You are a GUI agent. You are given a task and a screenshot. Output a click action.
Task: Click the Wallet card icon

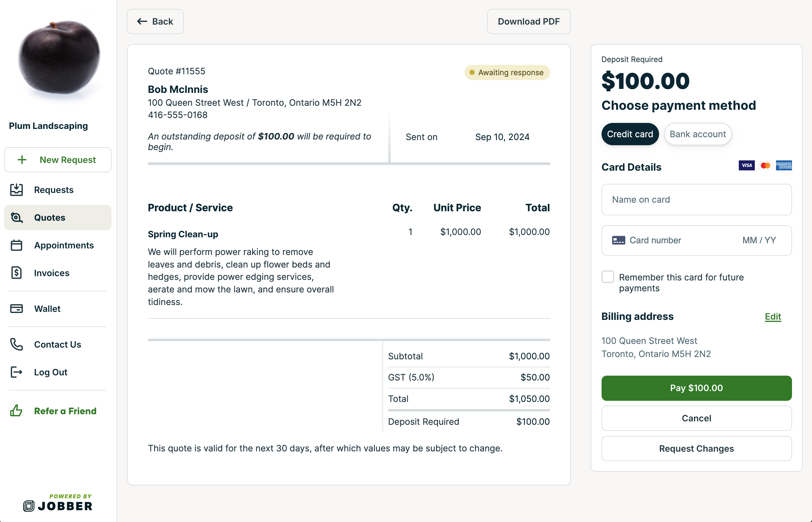pyautogui.click(x=16, y=309)
